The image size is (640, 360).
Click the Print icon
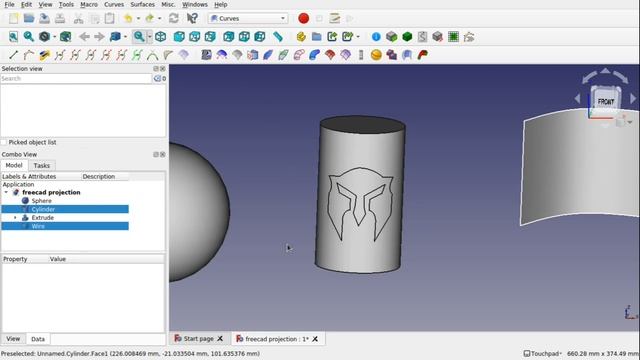[60, 18]
